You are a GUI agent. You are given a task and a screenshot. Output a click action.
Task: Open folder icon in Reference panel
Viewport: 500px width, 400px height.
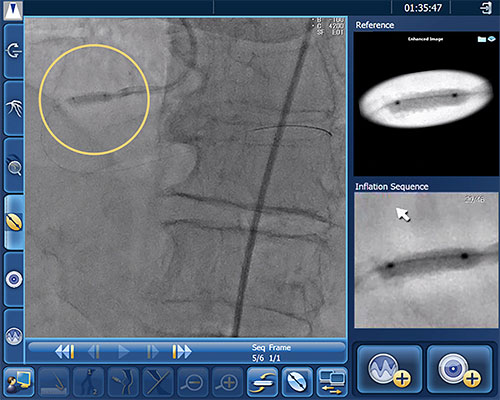(x=481, y=39)
